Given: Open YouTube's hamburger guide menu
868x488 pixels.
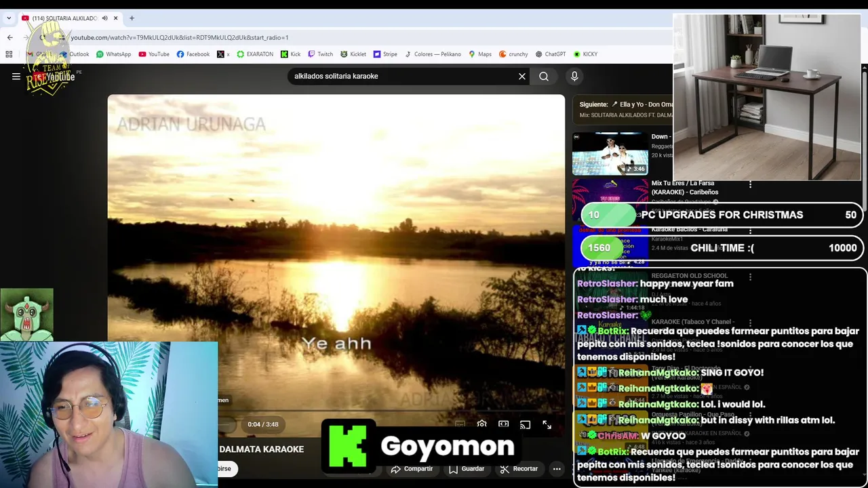Looking at the screenshot, I should [x=16, y=77].
